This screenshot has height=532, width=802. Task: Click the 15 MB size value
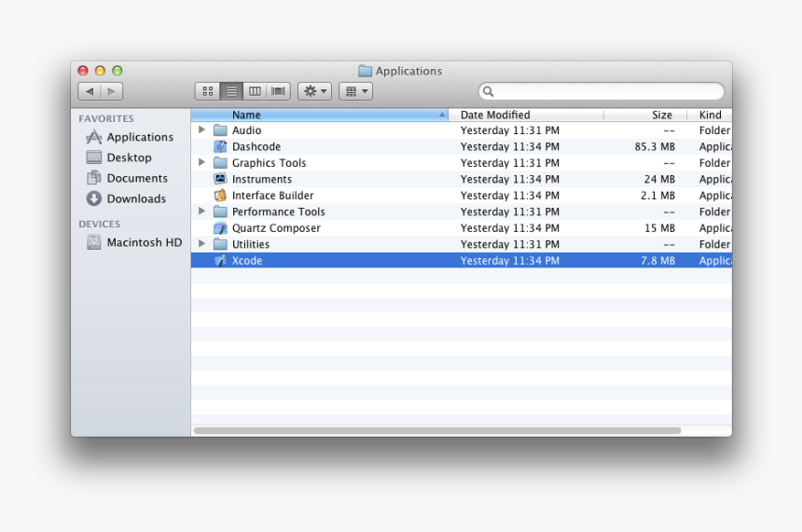(659, 228)
